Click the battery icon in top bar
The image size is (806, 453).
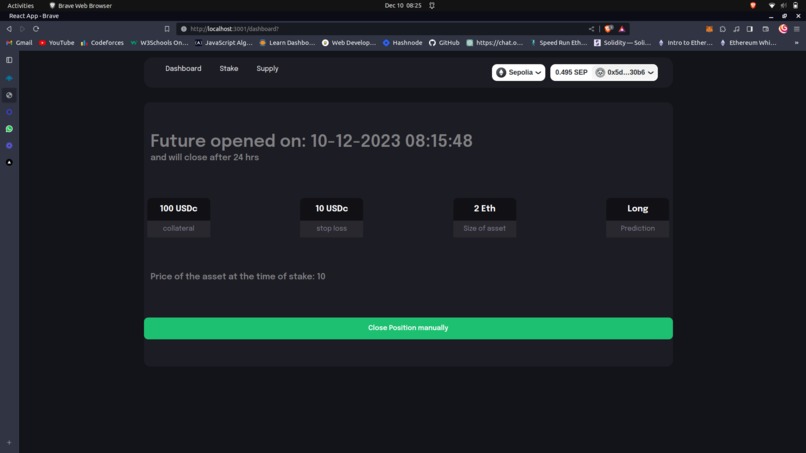click(795, 6)
